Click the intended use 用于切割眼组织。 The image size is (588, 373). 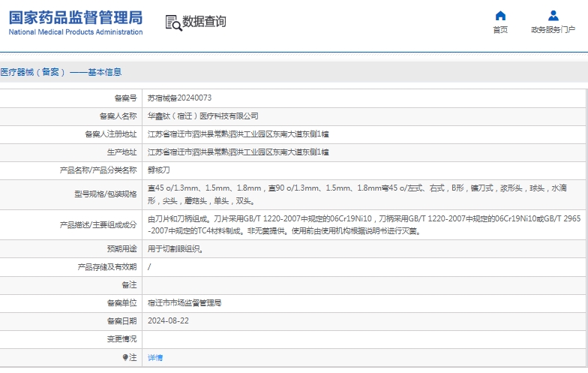tap(175, 248)
